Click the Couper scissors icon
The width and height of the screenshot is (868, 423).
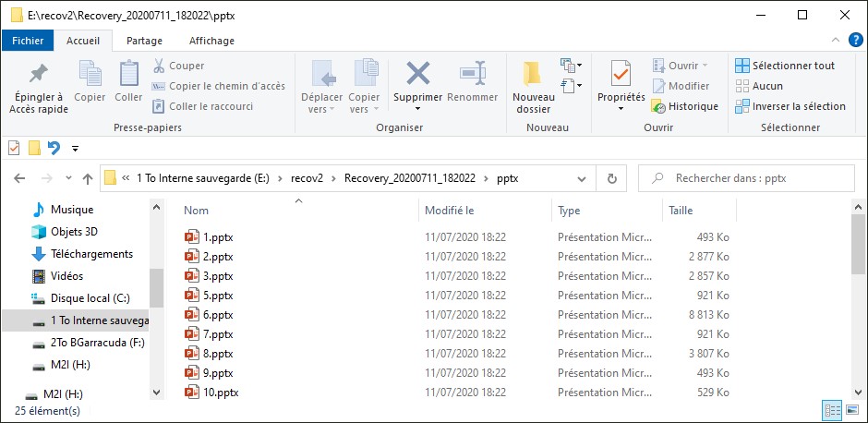pyautogui.click(x=159, y=66)
